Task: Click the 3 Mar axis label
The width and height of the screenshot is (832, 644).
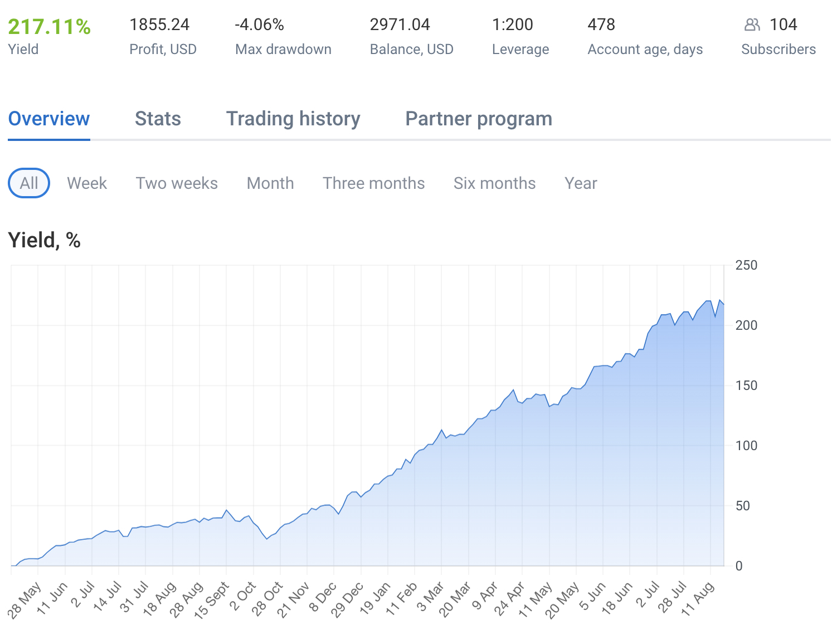Action: click(x=431, y=596)
